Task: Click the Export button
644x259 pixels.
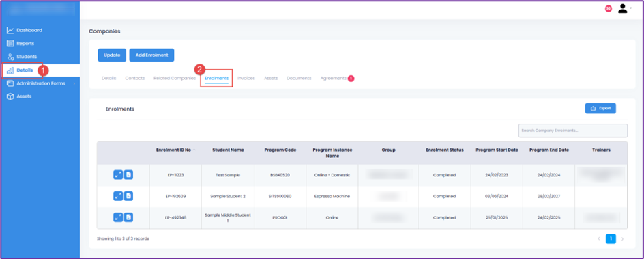Action: pos(600,108)
